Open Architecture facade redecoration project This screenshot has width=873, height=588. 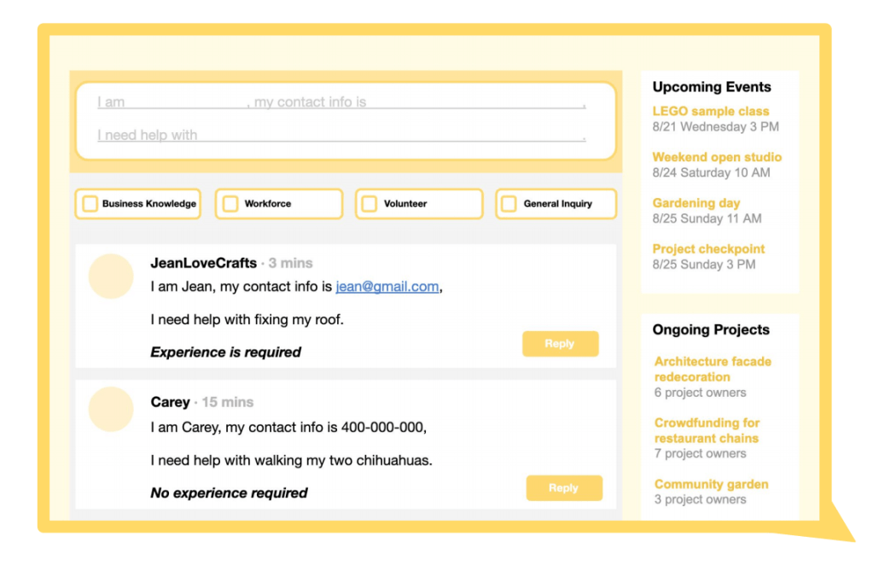(x=712, y=369)
